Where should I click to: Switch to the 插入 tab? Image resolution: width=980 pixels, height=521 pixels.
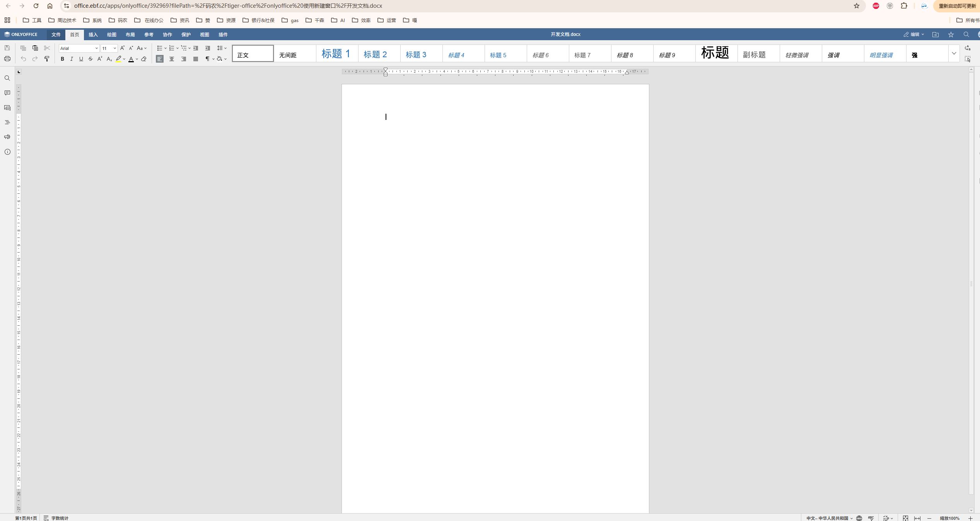coord(93,34)
